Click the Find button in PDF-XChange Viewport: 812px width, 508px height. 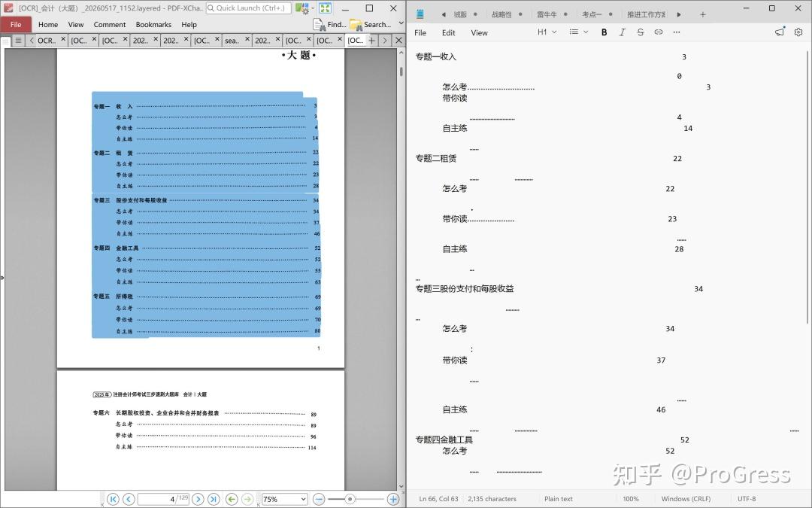[x=330, y=24]
